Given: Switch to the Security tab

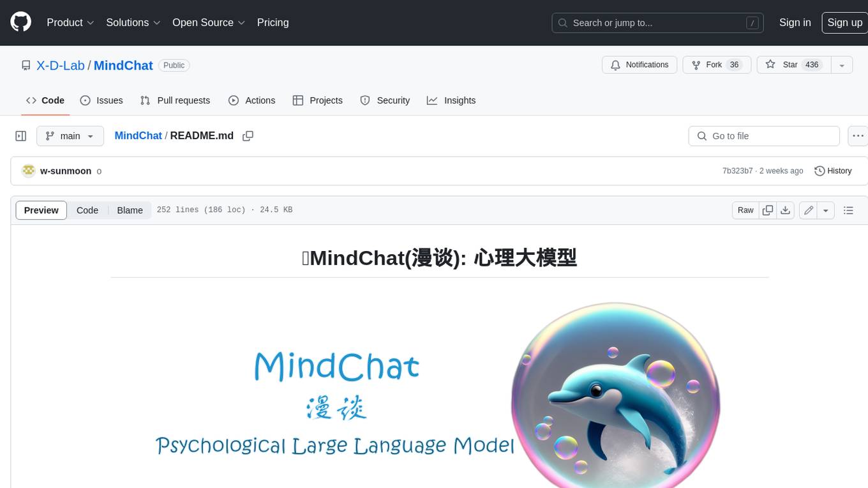Looking at the screenshot, I should click(x=385, y=100).
